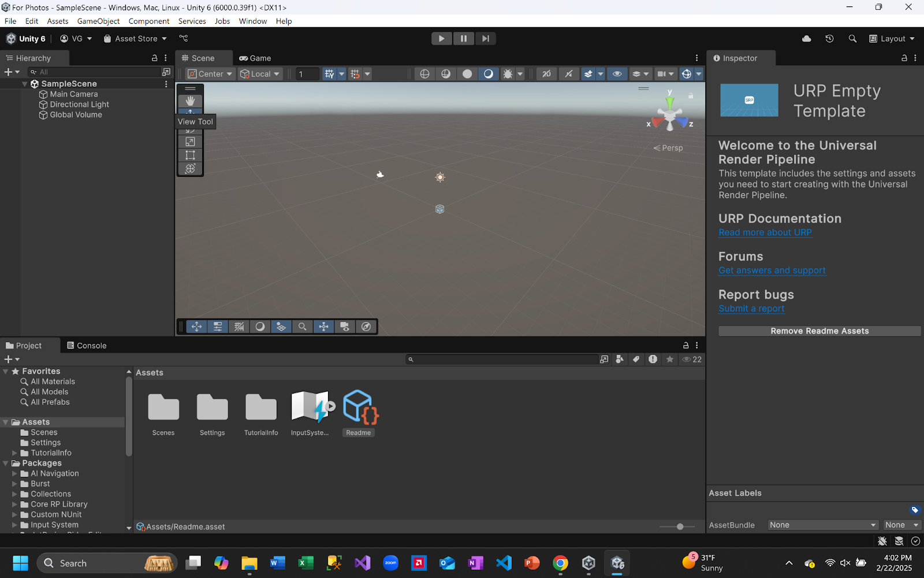Click the compass icon in bottom Scene overlay

click(366, 327)
